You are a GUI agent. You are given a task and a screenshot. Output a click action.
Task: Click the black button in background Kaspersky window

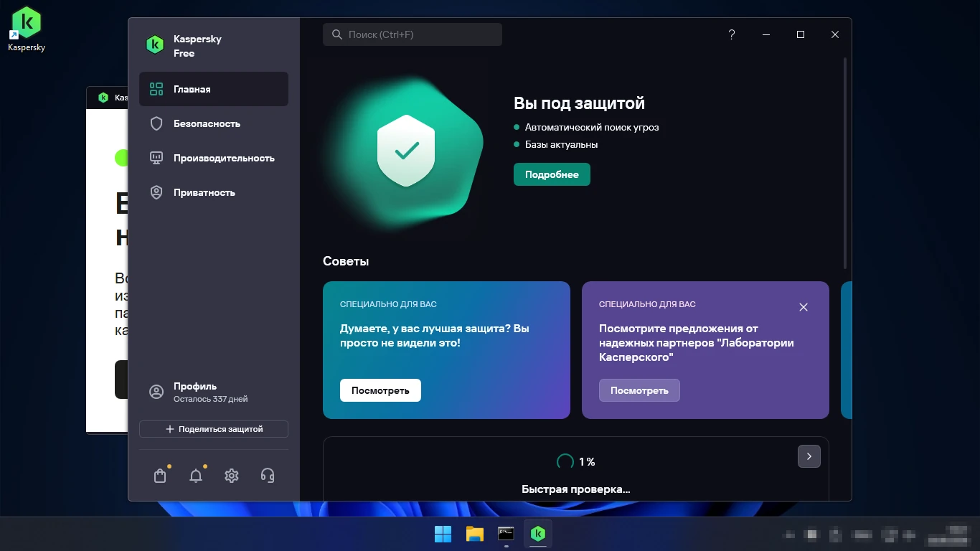121,380
